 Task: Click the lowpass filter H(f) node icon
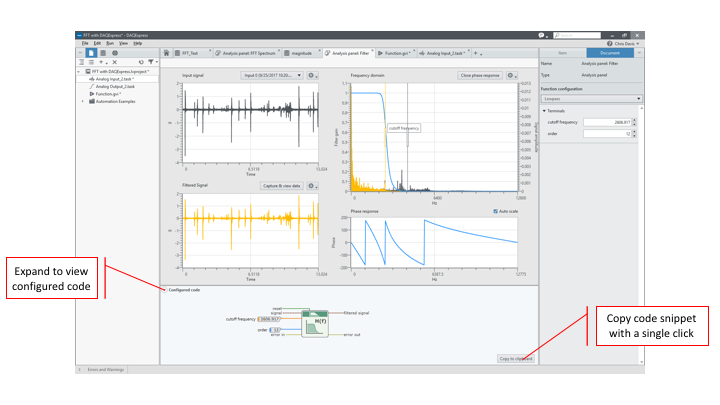point(315,322)
